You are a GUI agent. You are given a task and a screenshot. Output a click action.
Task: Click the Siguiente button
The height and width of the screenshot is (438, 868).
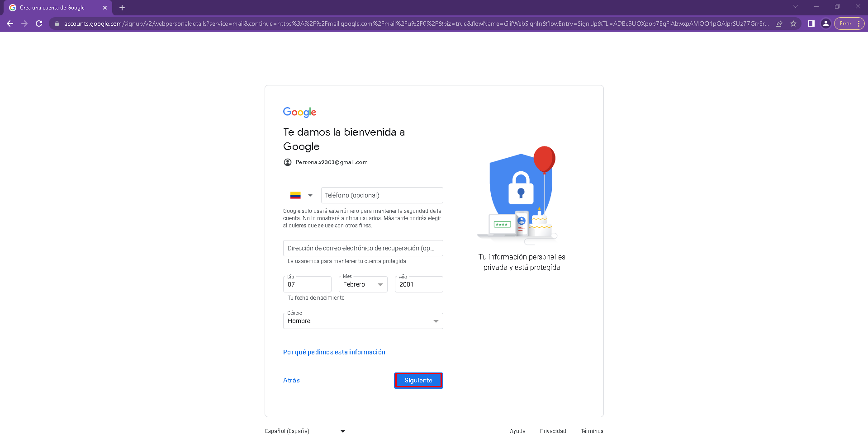point(418,381)
